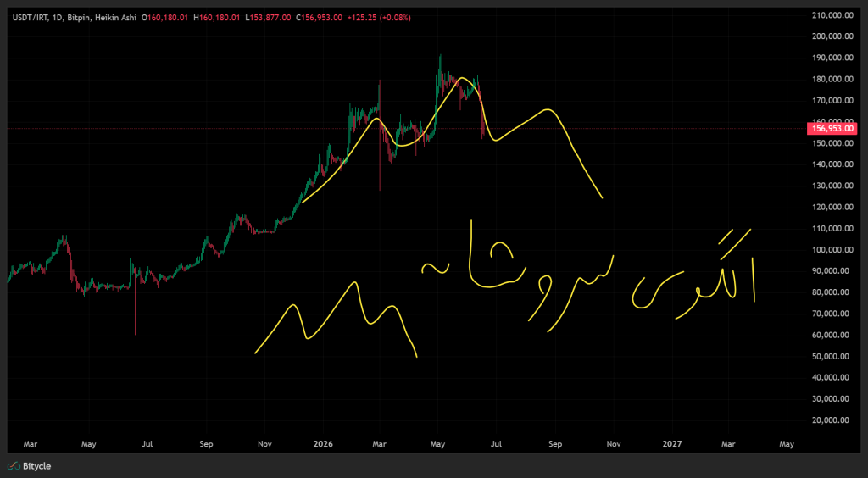Click the 60,000.00 price axis label

click(x=831, y=336)
